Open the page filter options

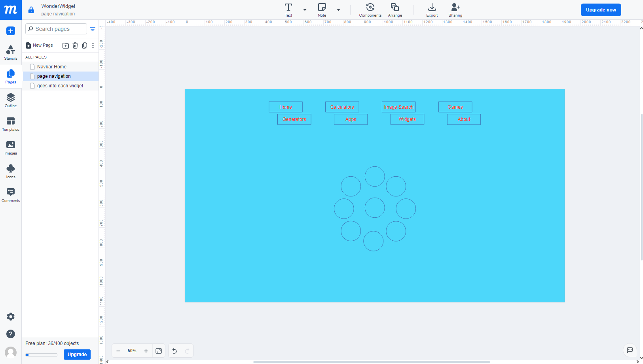[x=93, y=29]
